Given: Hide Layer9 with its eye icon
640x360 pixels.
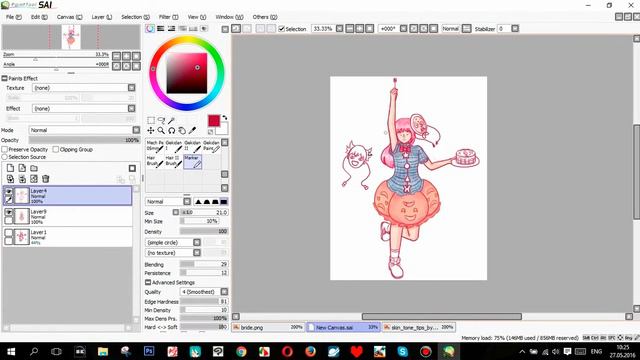Looking at the screenshot, I should tap(9, 212).
